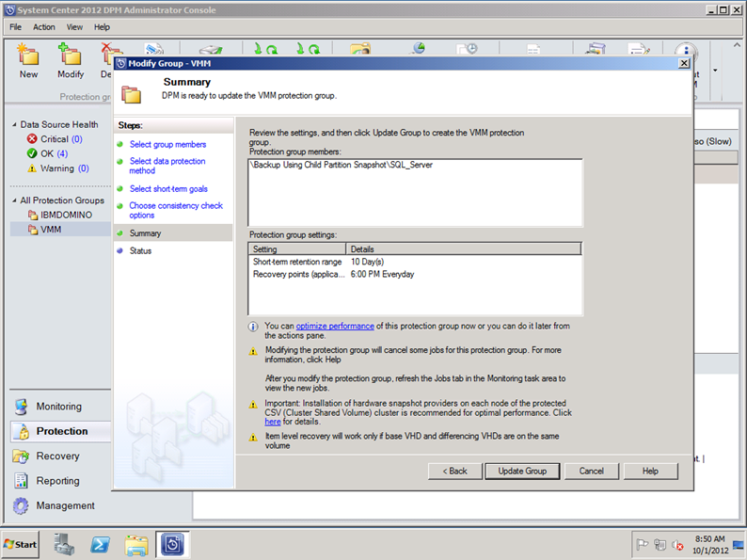
Task: Click the volume tray icon
Action: (x=677, y=544)
